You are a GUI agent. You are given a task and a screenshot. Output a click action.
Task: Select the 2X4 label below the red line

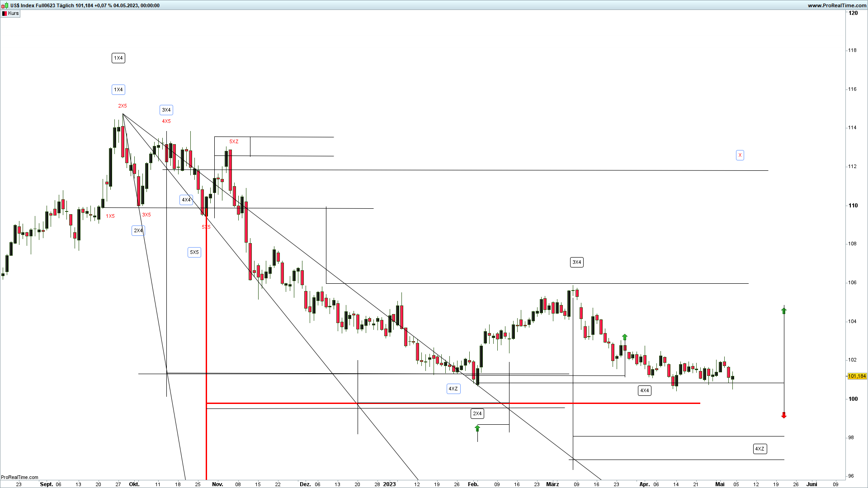[477, 413]
